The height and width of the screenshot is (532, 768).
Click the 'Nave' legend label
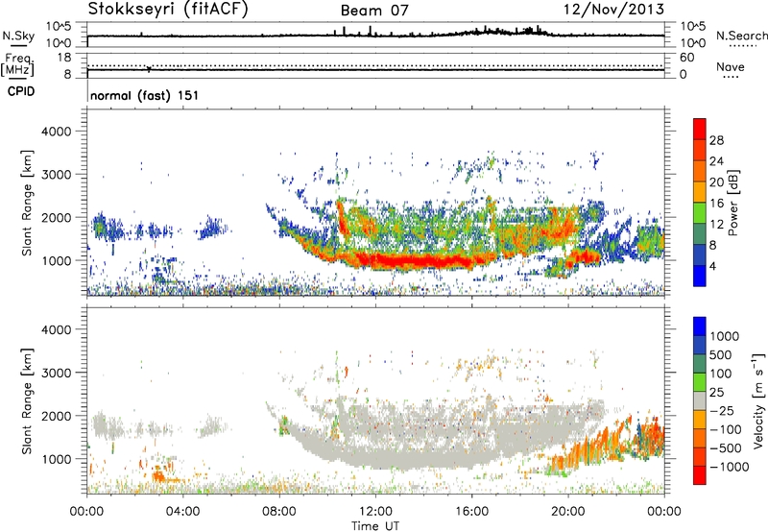731,66
